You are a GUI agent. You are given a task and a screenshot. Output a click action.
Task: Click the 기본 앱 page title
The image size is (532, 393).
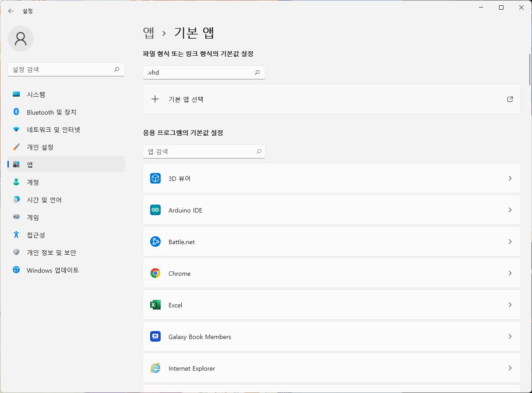(194, 33)
